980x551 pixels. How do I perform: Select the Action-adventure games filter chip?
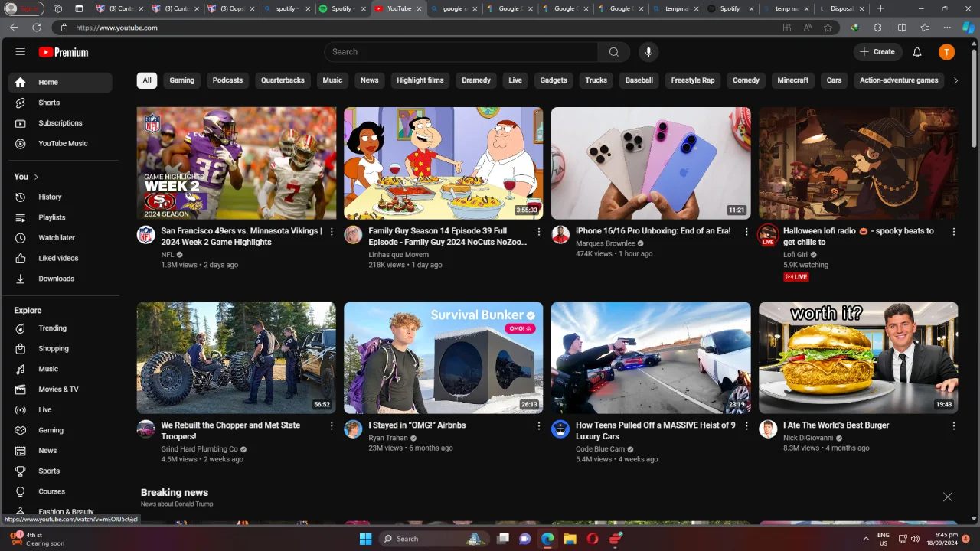[x=899, y=80]
